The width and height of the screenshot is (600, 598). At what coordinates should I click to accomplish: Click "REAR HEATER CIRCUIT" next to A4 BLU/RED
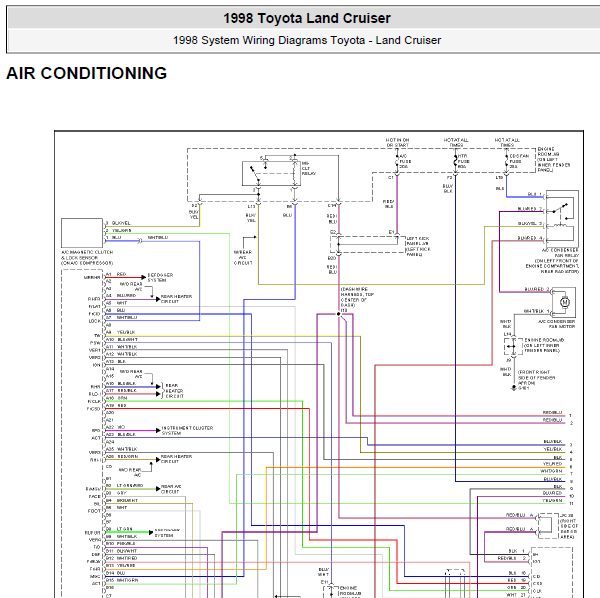click(176, 299)
